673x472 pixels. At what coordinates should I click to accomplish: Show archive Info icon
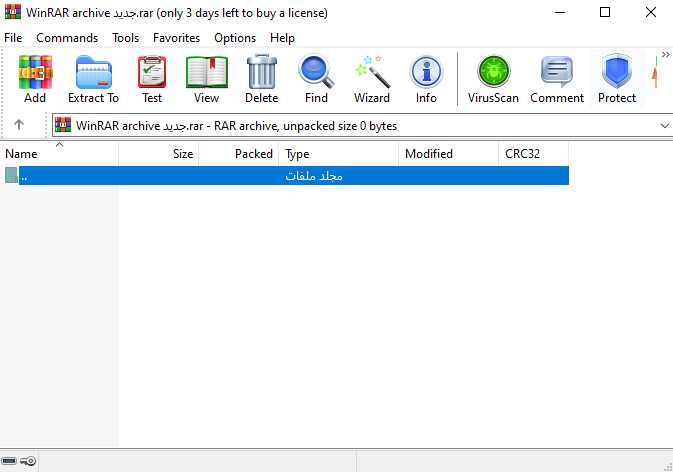426,72
